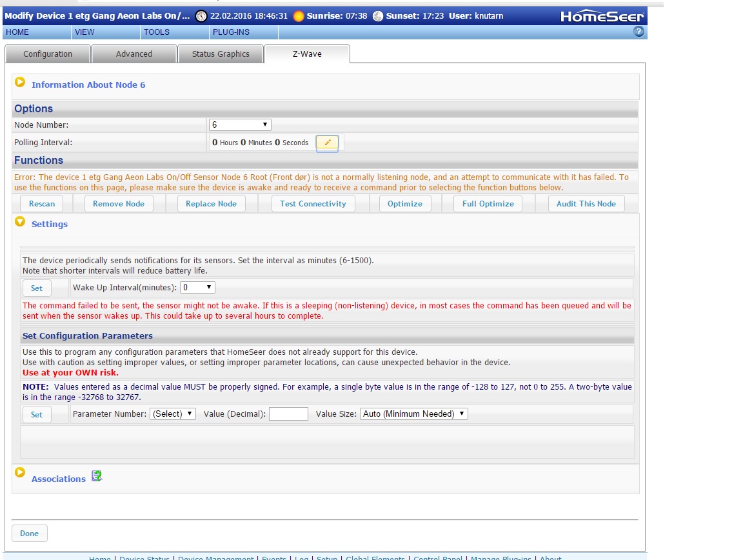This screenshot has height=560, width=743.
Task: Click the Associations refresh icon
Action: [x=97, y=475]
